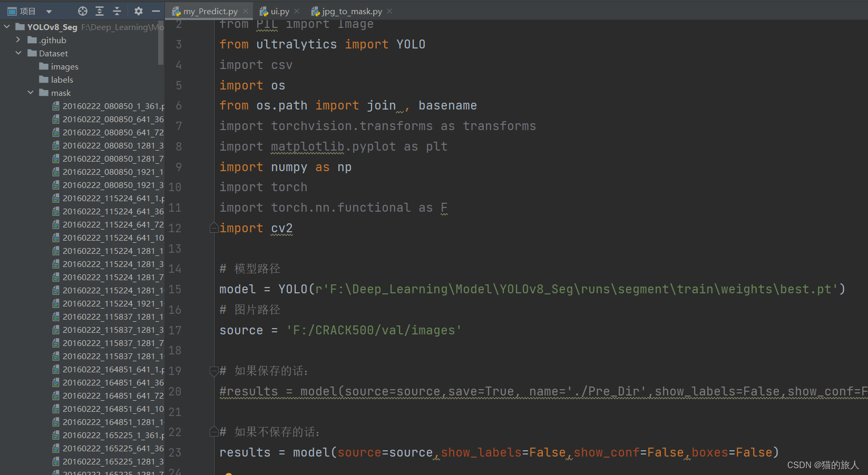Select file 20160222_080850_1_361
The height and width of the screenshot is (475, 868).
(113, 106)
